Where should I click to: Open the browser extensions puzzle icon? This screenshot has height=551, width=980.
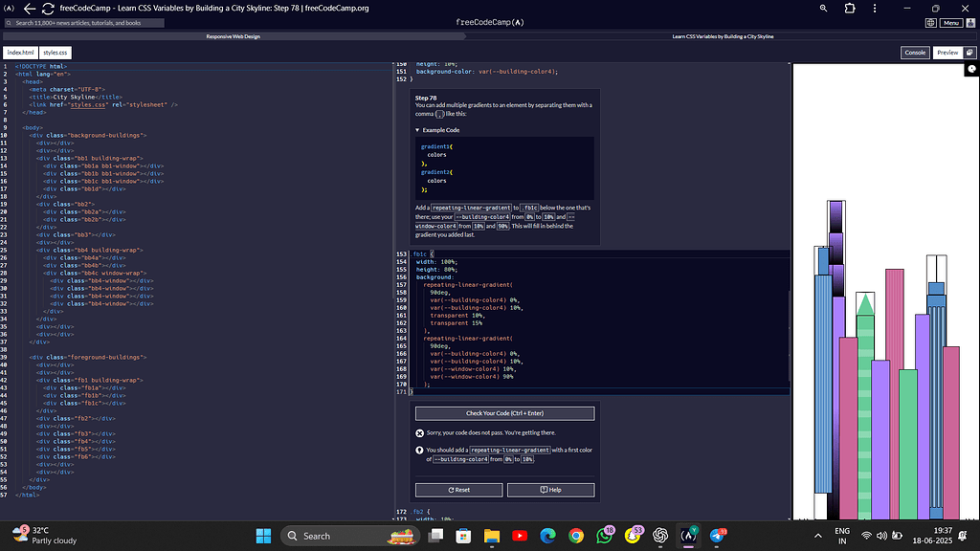pyautogui.click(x=849, y=8)
